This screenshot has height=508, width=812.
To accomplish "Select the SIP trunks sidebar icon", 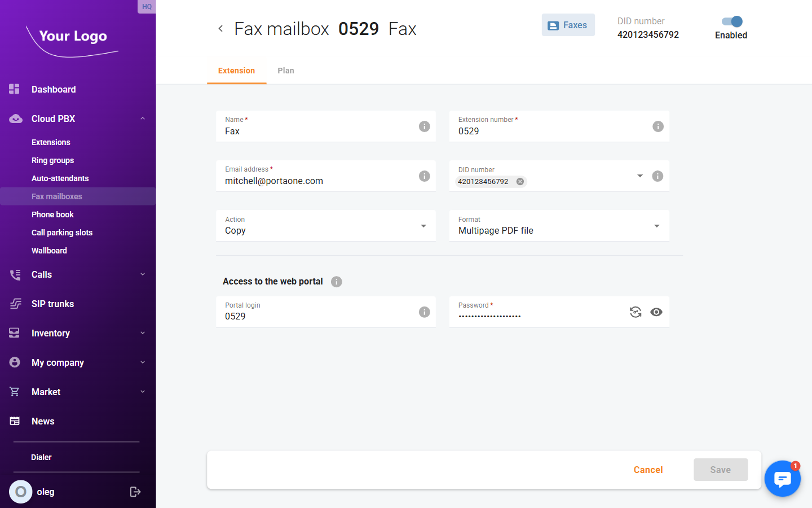I will tap(15, 304).
